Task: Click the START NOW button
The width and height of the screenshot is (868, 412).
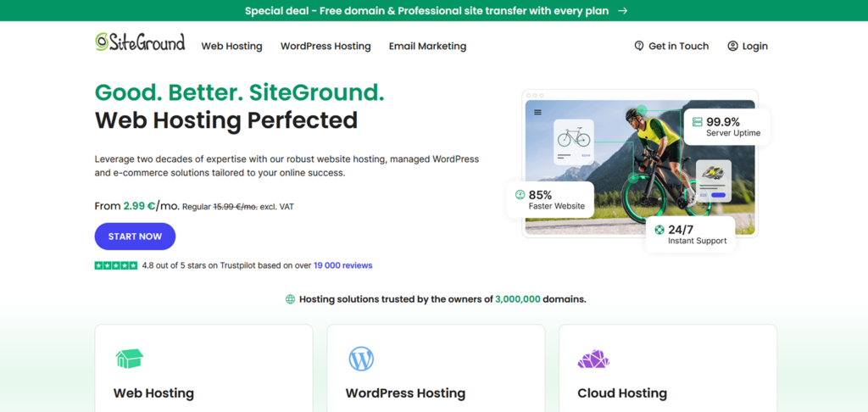Action: [135, 237]
